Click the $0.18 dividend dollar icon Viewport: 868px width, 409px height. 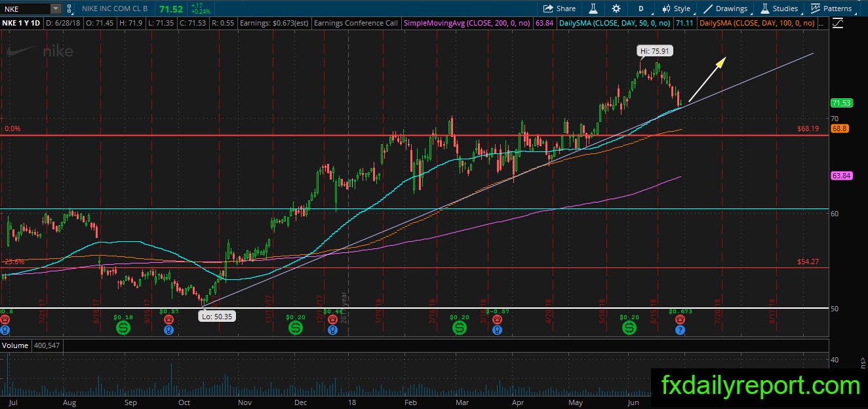pyautogui.click(x=123, y=328)
